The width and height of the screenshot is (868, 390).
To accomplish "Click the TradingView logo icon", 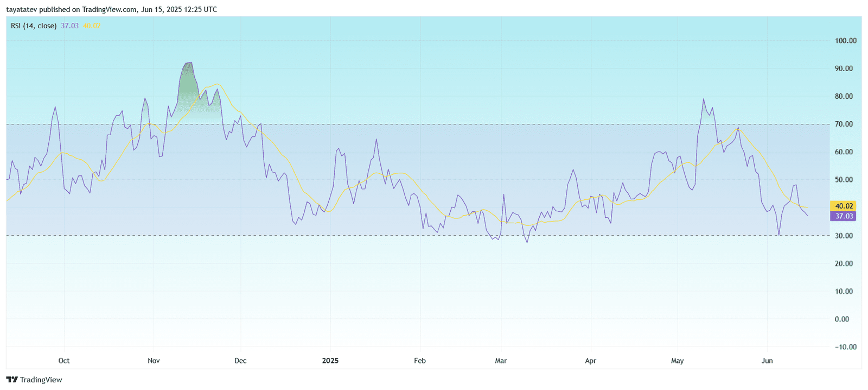I will (x=12, y=380).
